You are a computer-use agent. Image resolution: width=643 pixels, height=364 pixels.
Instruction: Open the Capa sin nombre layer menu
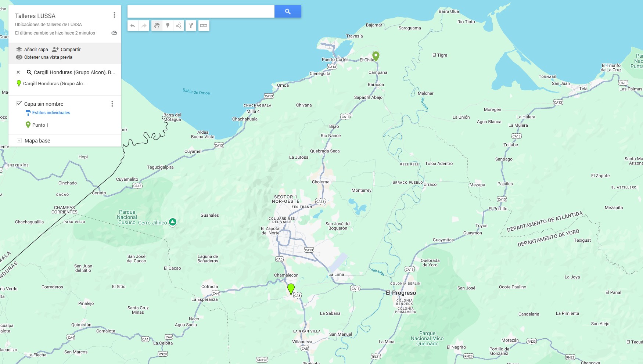(112, 104)
